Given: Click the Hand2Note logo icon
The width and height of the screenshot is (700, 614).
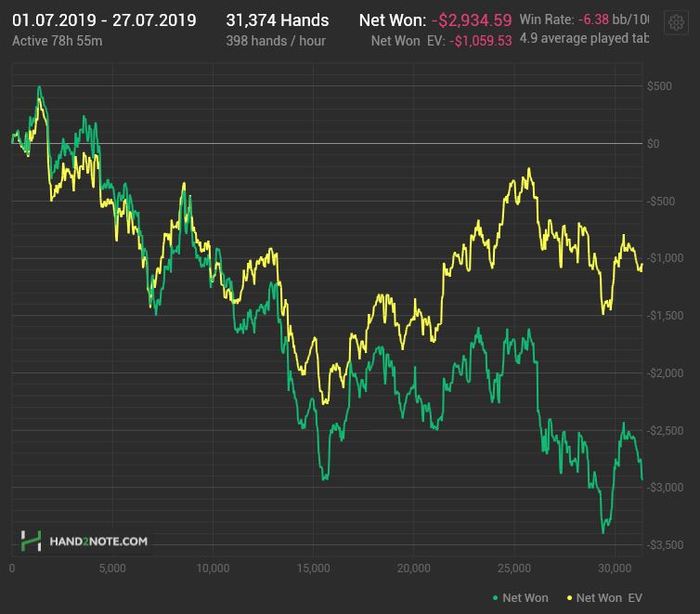Looking at the screenshot, I should click(32, 541).
